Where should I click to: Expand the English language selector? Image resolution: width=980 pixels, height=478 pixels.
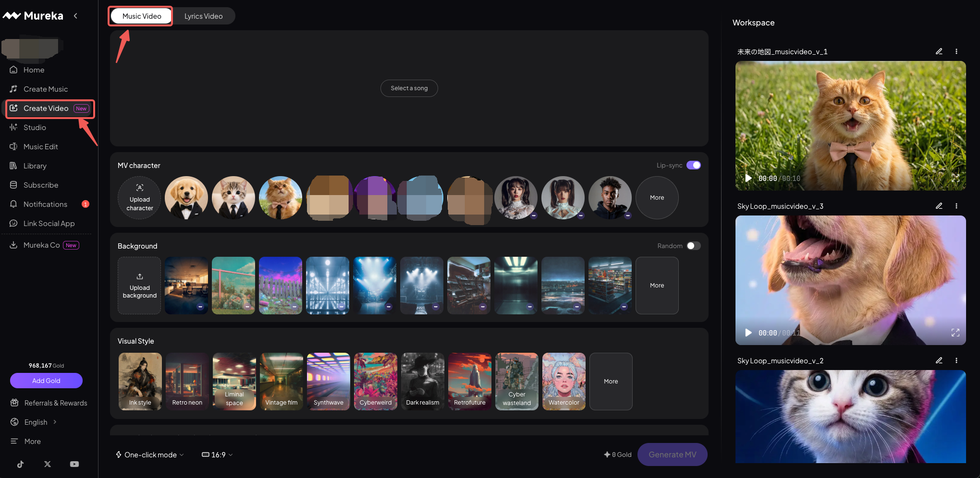(35, 422)
